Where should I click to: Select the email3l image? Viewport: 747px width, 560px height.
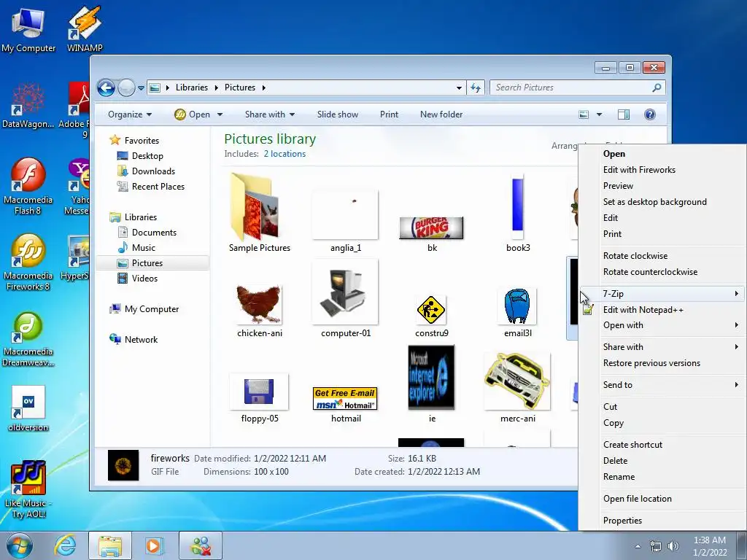518,313
